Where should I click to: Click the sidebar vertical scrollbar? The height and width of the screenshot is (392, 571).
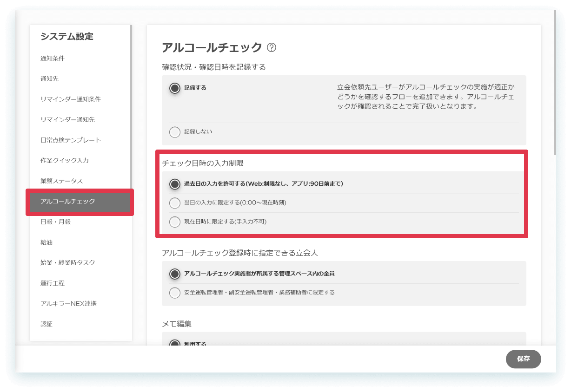click(x=131, y=107)
